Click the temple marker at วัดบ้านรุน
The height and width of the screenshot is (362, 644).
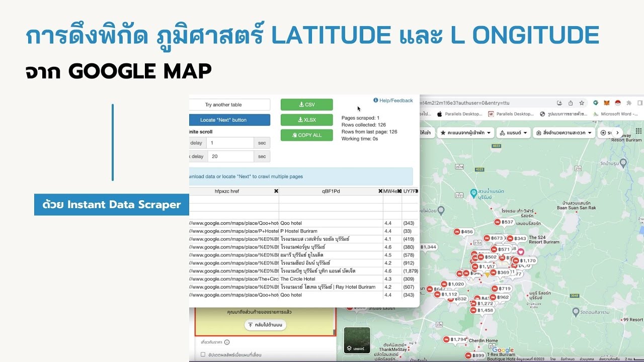click(624, 162)
